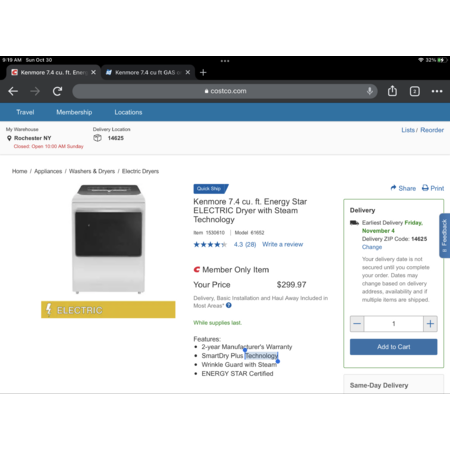Close the Kenmore GAS dryer tab
The width and height of the screenshot is (450, 450).
(x=188, y=72)
